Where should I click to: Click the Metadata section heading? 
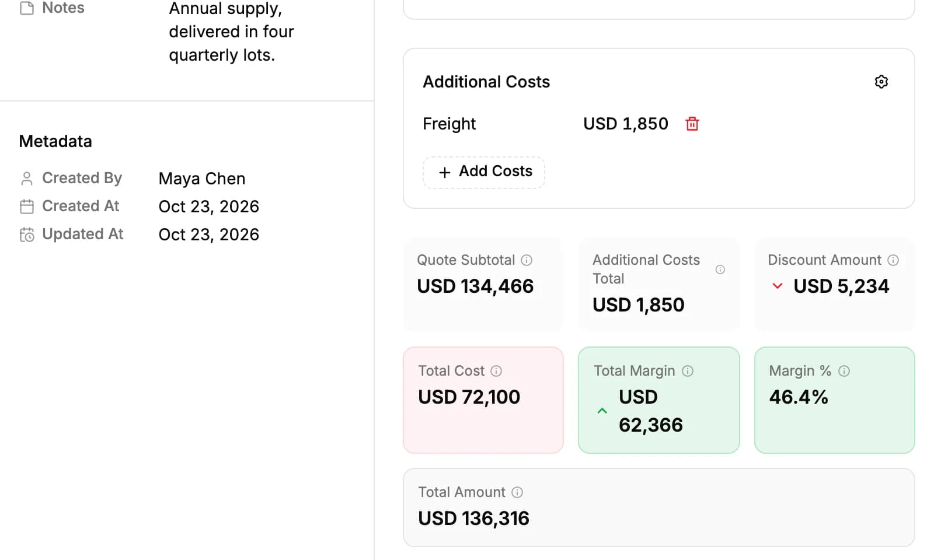pos(55,141)
